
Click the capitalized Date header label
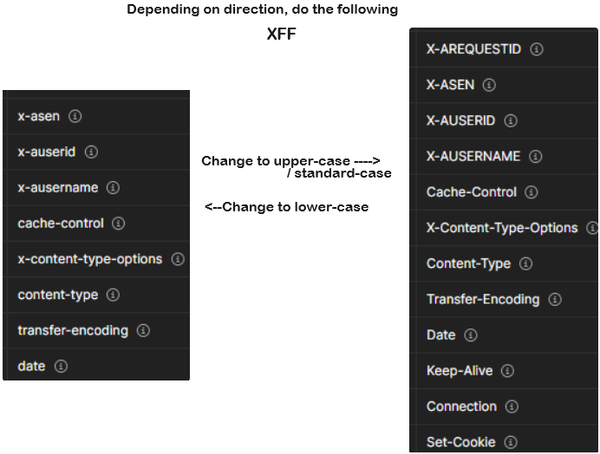[441, 335]
